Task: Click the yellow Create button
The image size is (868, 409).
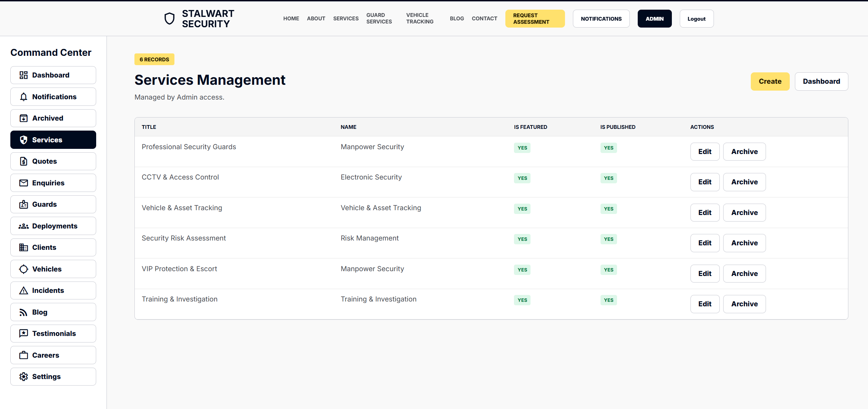Action: 770,81
